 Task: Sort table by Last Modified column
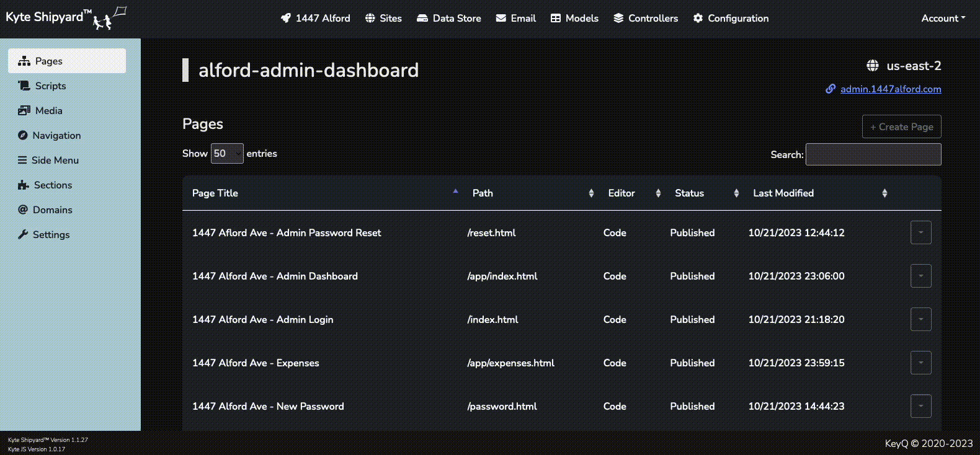pos(783,193)
